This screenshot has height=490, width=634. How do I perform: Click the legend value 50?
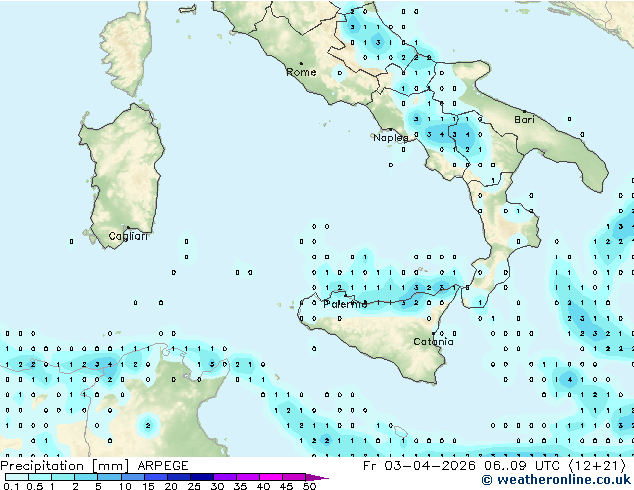pyautogui.click(x=309, y=486)
